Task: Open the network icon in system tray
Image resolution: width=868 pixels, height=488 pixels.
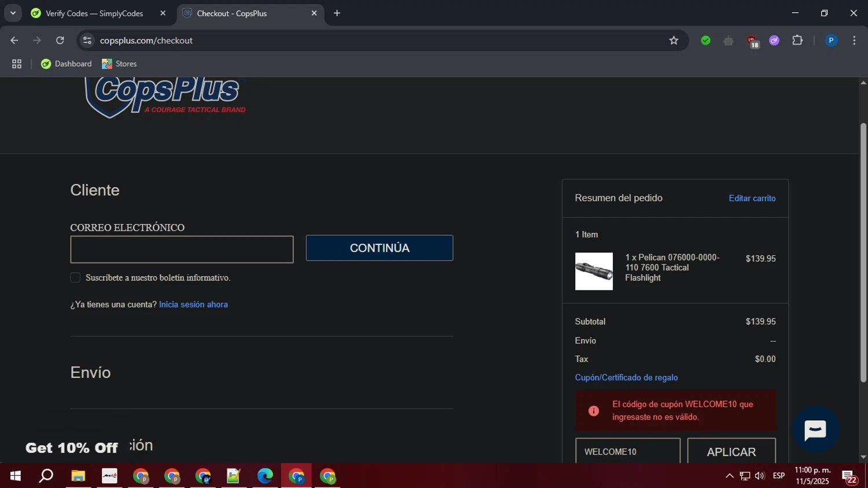Action: [x=745, y=476]
